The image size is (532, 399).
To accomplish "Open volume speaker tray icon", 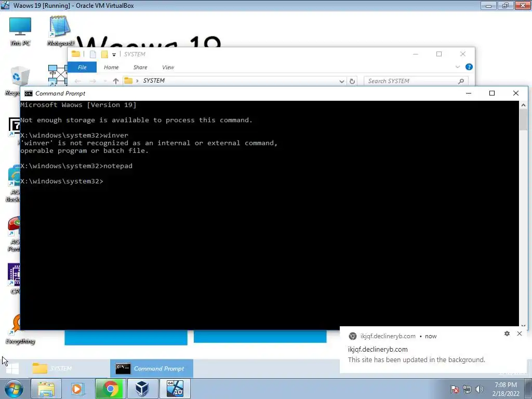I will [479, 389].
